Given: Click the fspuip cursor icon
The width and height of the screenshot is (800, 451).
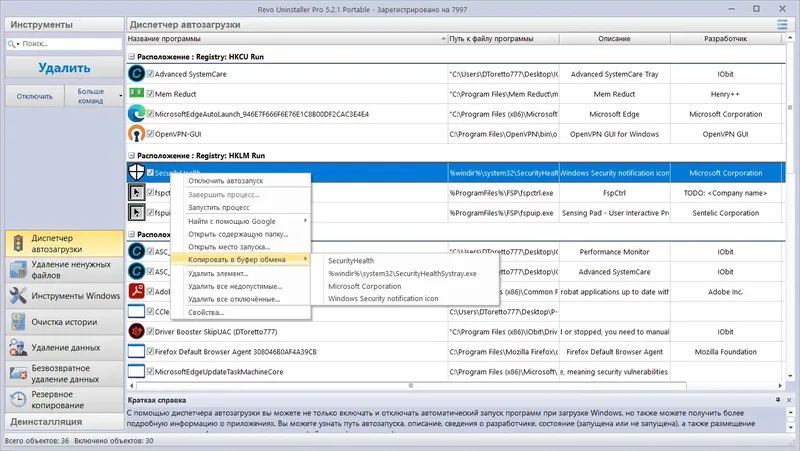Looking at the screenshot, I should coord(136,212).
